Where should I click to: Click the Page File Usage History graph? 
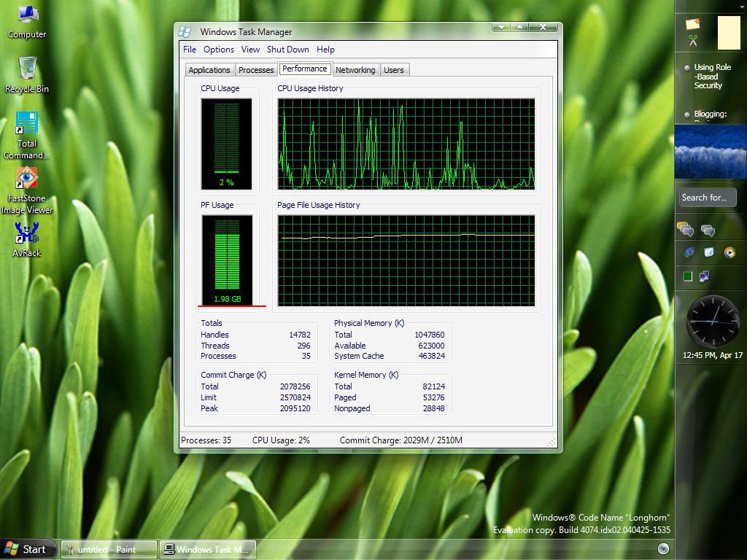tap(406, 260)
